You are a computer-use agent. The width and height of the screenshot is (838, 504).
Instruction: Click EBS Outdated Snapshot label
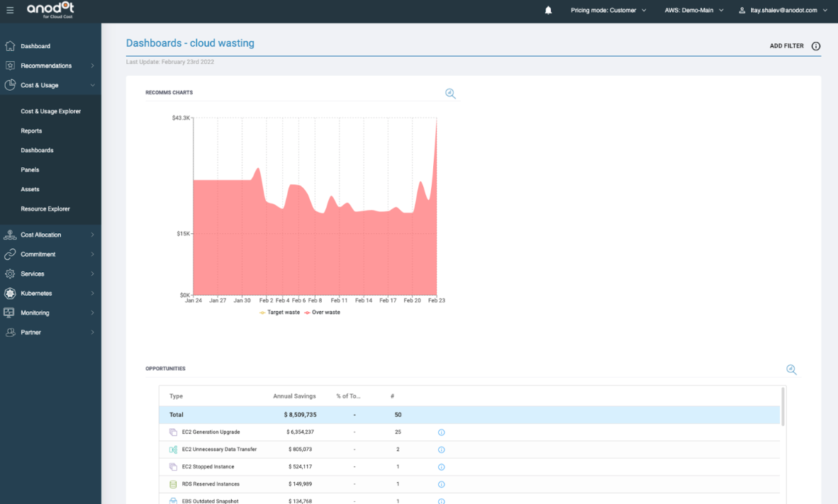coord(210,500)
